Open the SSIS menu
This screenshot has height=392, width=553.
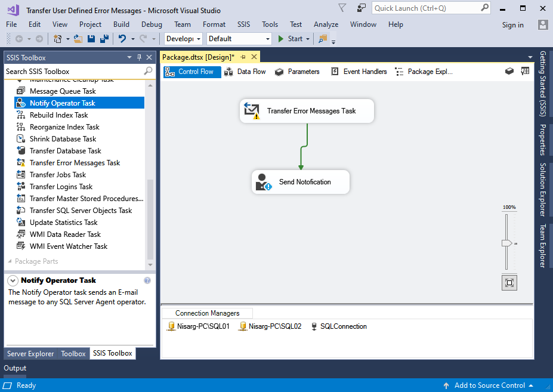pos(244,24)
